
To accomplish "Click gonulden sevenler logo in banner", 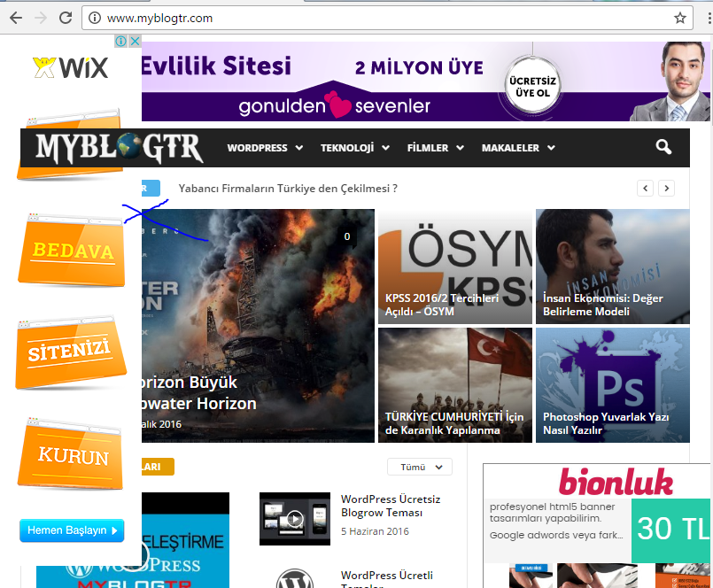I will click(334, 106).
